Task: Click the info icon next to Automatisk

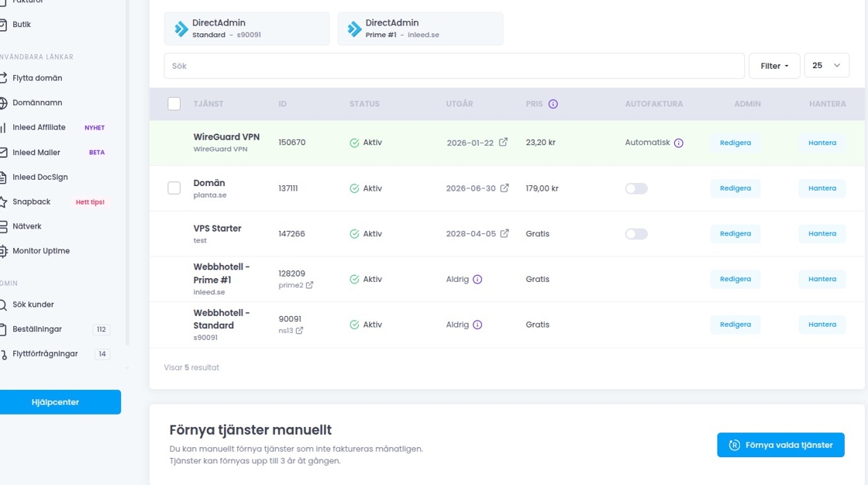Action: pos(679,143)
